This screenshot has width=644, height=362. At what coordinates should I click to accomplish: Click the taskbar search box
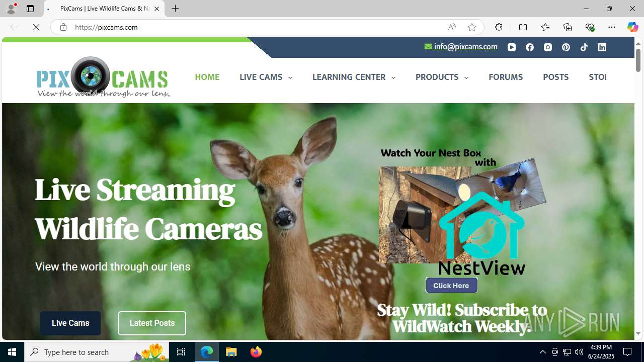pos(97,352)
